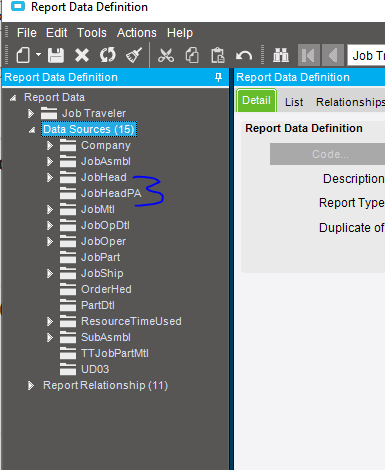Expand the ResourceTimeUsed data source
Viewport: 385px width, 470px height.
(50, 321)
